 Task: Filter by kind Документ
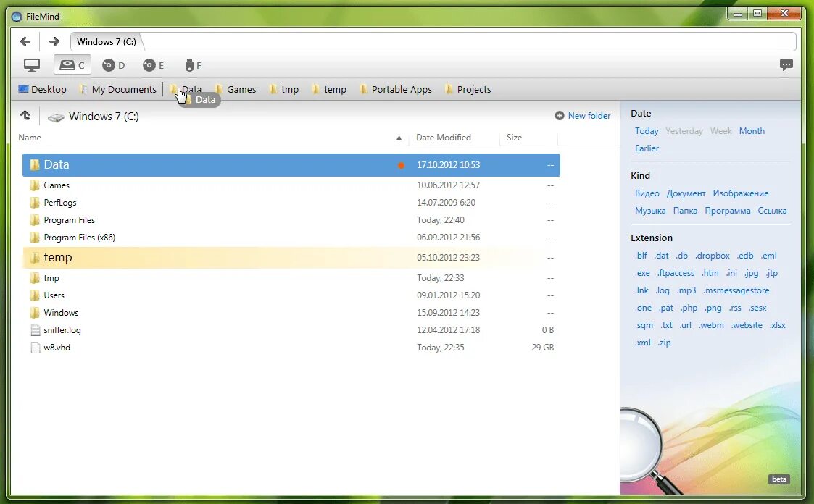click(x=686, y=193)
